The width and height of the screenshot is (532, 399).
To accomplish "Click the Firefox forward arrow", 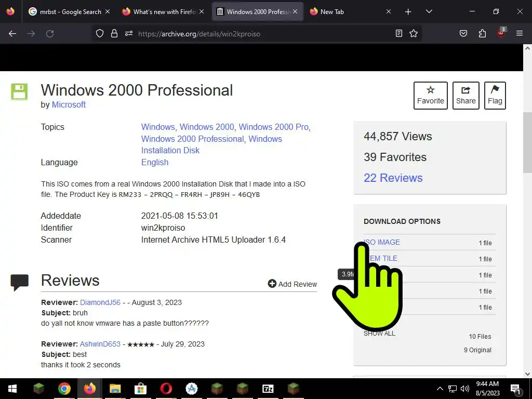I will 31,34.
